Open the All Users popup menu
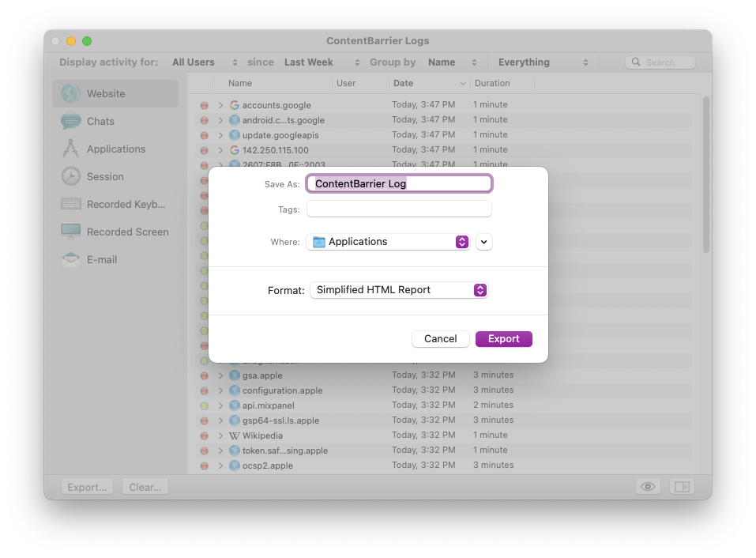The width and height of the screenshot is (756, 558). 205,62
